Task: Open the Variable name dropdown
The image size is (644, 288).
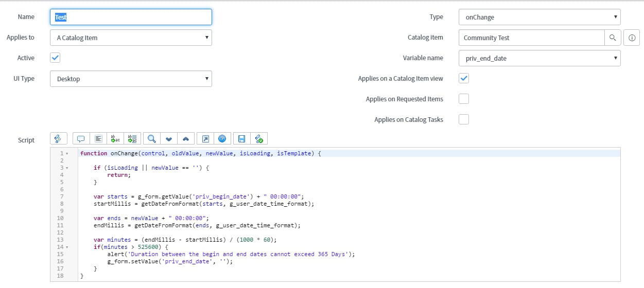Action: click(539, 58)
